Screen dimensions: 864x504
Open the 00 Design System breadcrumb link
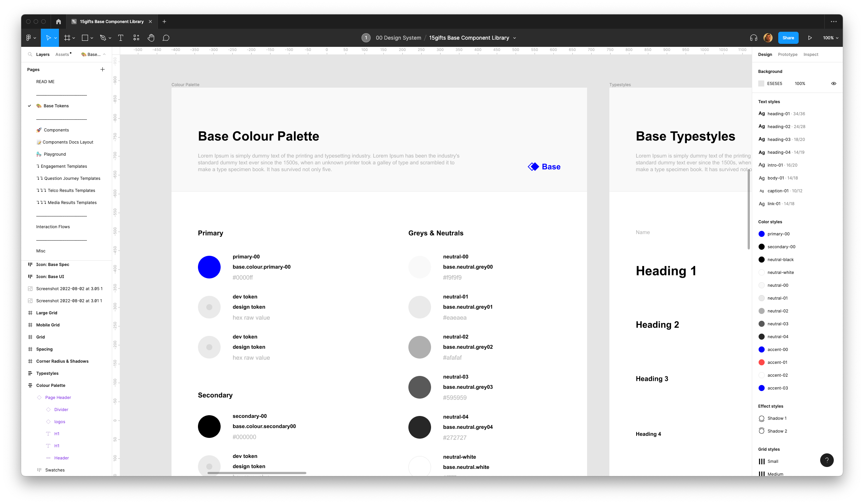[398, 38]
